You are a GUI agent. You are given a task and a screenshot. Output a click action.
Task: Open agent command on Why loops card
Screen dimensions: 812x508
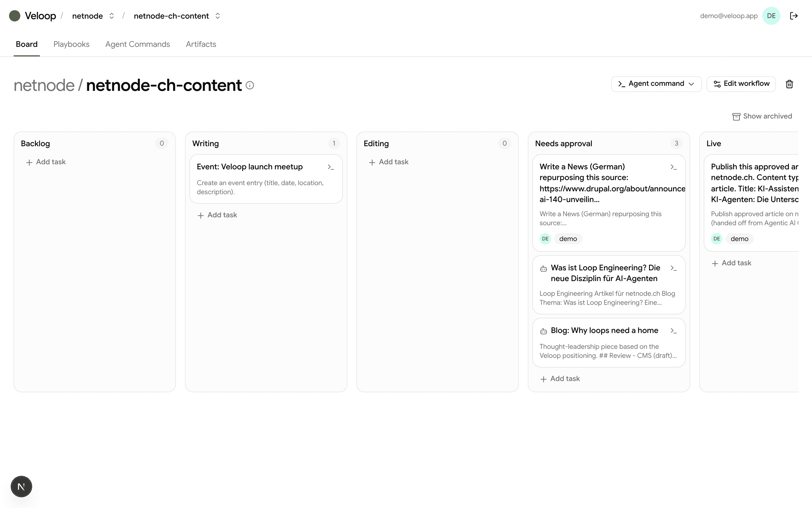673,331
